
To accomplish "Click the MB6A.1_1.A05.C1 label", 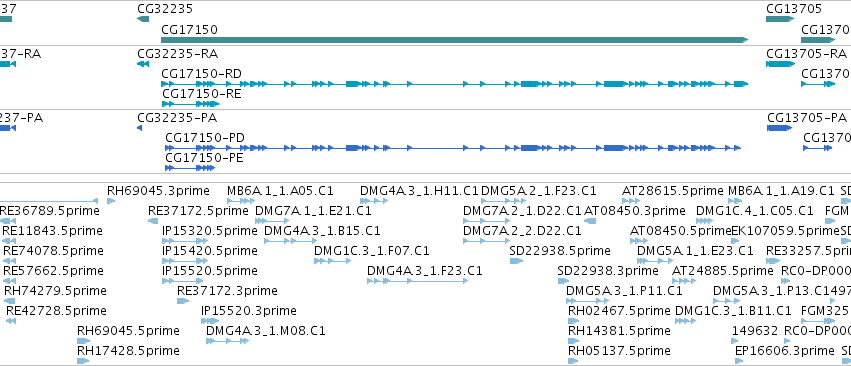I will click(x=280, y=191).
